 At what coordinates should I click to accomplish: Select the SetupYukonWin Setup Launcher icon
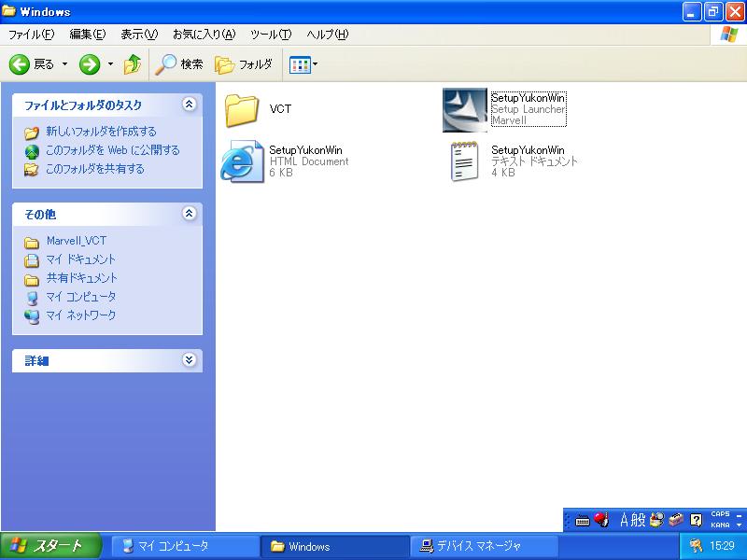click(465, 110)
